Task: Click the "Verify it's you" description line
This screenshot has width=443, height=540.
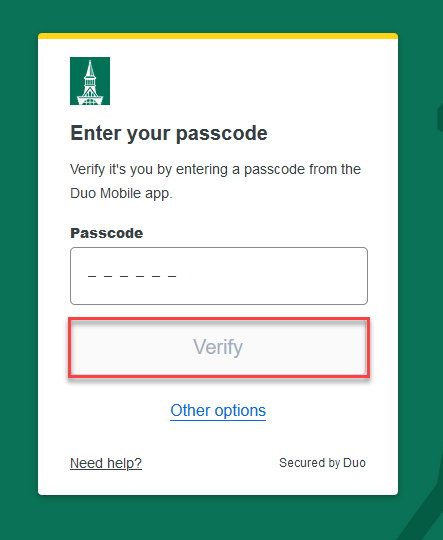Action: point(215,169)
